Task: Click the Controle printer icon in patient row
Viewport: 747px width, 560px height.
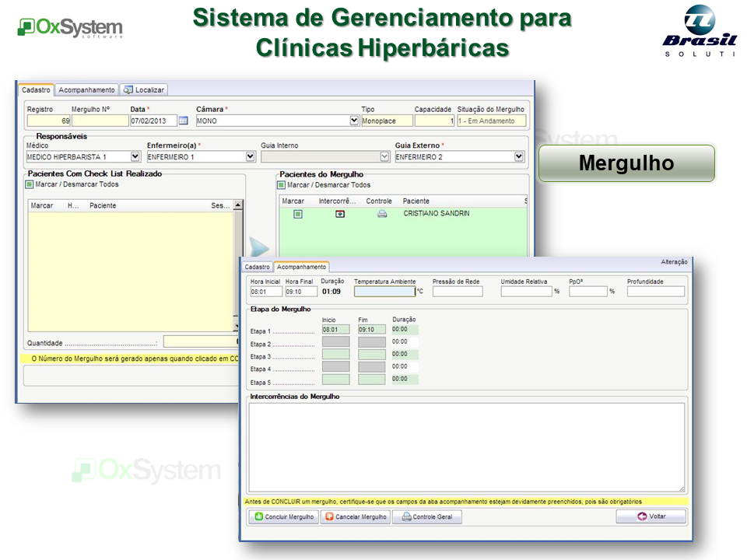Action: [x=382, y=214]
